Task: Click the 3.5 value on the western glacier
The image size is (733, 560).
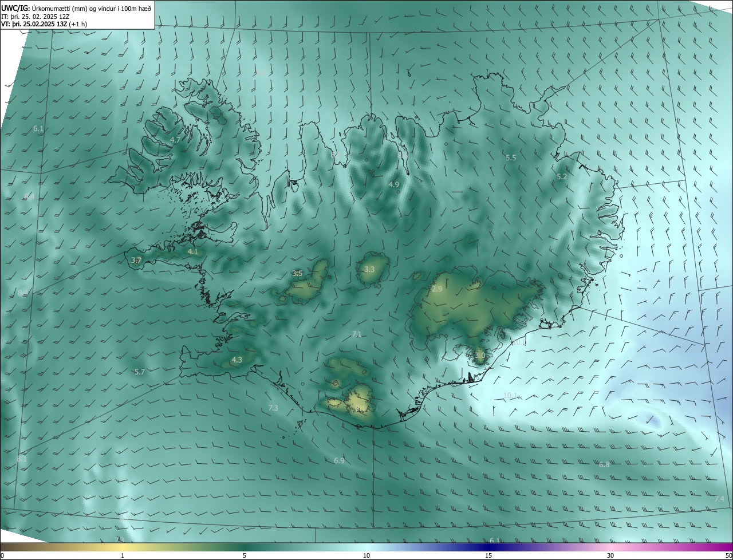Action: 297,273
